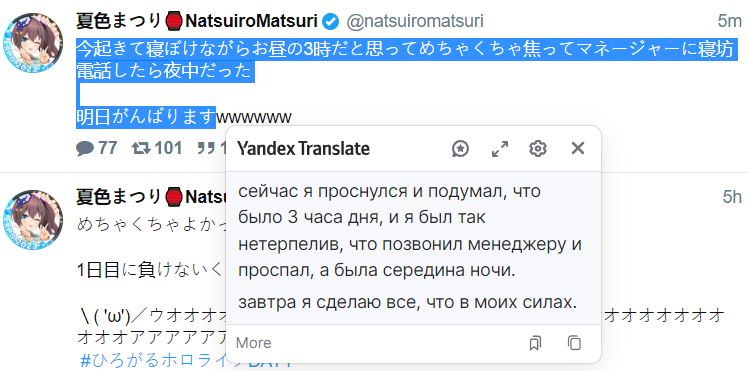749x371 pixels.
Task: Click the 5h timestamp of second tweet
Action: point(732,197)
